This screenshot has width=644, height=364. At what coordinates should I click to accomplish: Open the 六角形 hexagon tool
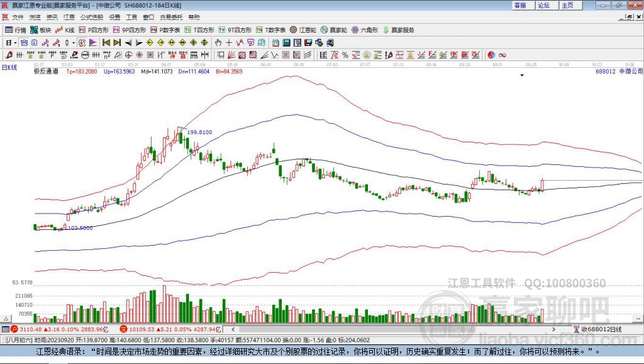tap(365, 30)
